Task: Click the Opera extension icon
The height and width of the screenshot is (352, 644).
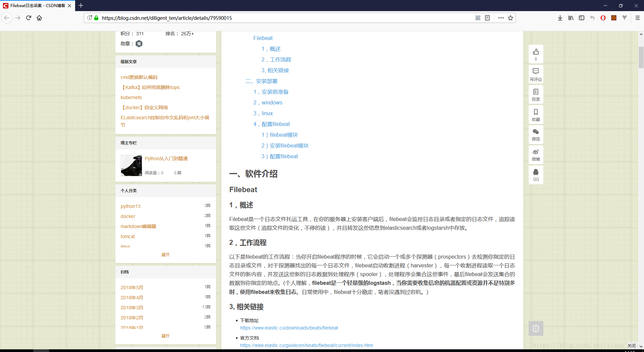Action: click(x=603, y=18)
